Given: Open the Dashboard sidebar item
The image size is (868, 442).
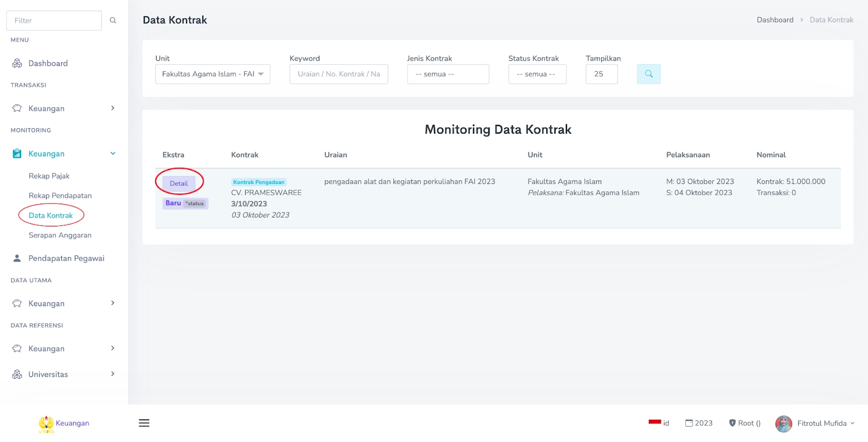Looking at the screenshot, I should (x=48, y=64).
